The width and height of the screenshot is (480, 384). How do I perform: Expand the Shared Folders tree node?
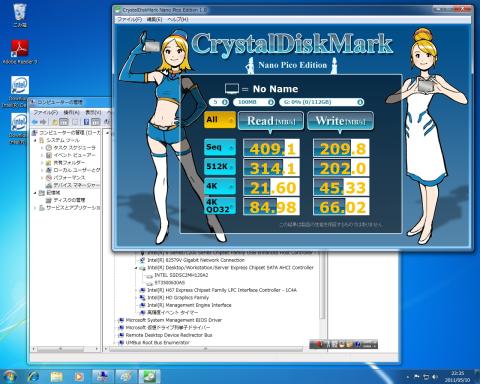coord(42,163)
